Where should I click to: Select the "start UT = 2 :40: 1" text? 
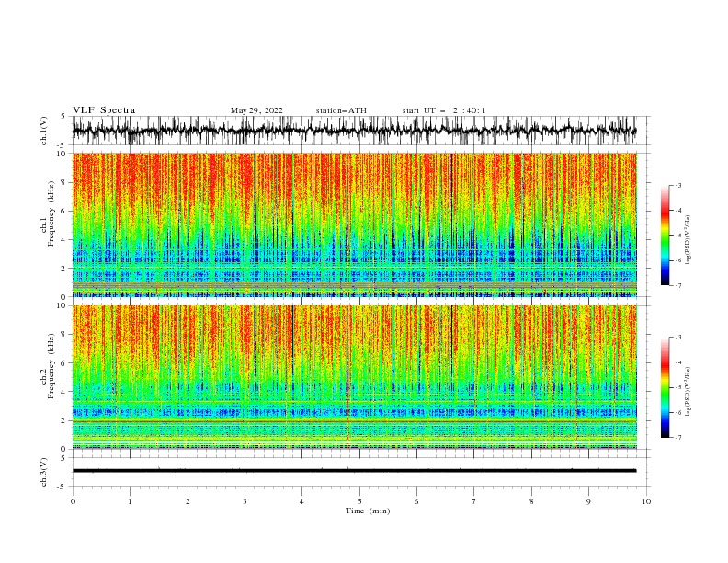tap(444, 110)
